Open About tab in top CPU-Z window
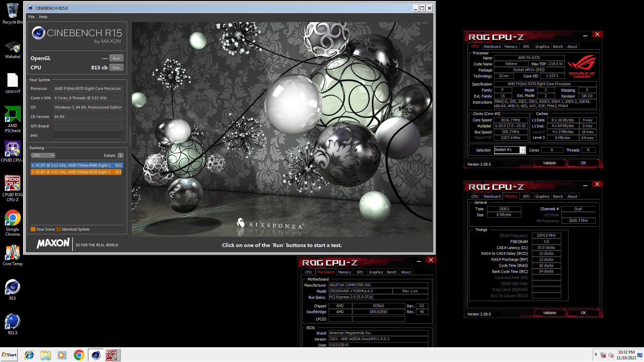 pyautogui.click(x=572, y=47)
